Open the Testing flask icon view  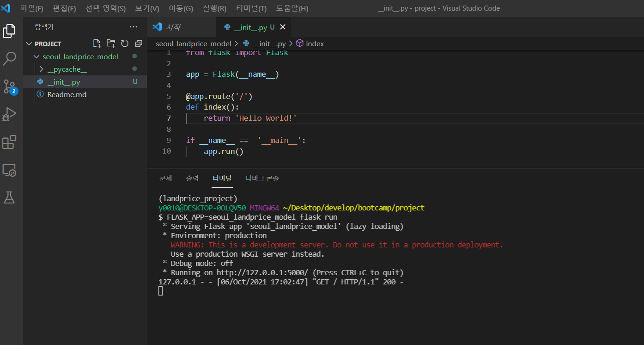point(9,197)
